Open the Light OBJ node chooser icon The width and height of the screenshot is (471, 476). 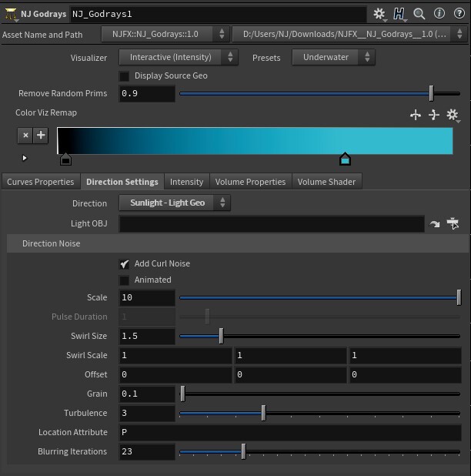[x=453, y=223]
